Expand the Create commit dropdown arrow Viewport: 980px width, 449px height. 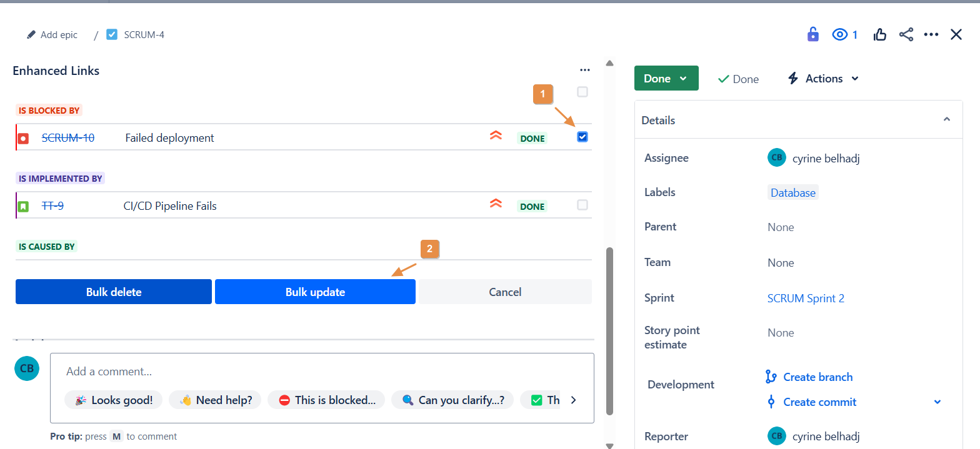937,402
